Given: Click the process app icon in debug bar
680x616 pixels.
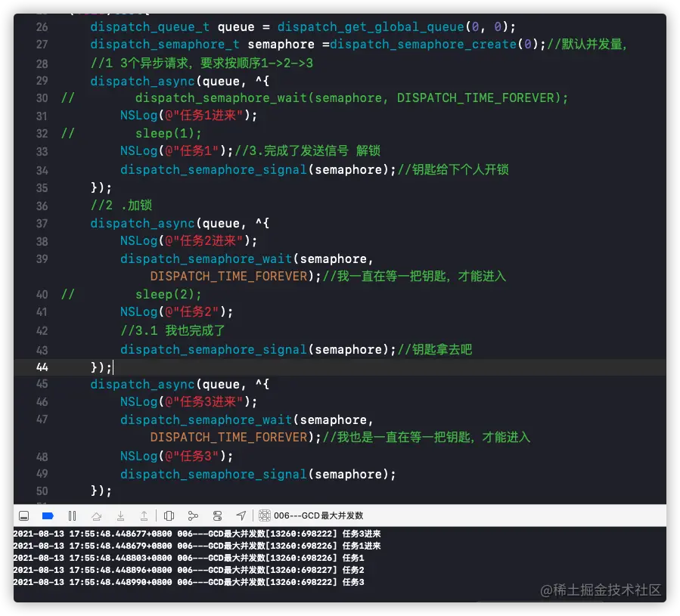Looking at the screenshot, I should pos(265,515).
